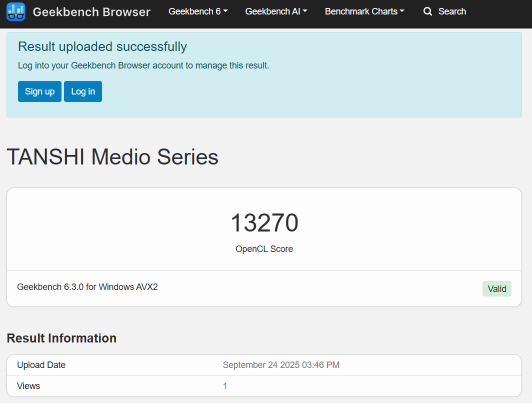Open the Benchmark Charts dropdown

point(364,11)
